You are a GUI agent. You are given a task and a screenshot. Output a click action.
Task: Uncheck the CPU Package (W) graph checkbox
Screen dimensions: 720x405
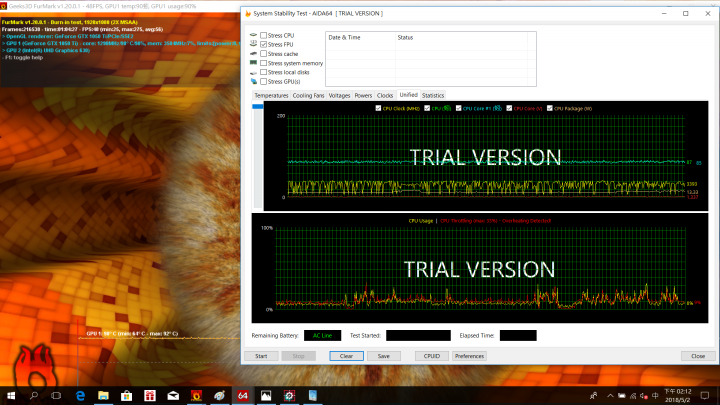click(550, 108)
